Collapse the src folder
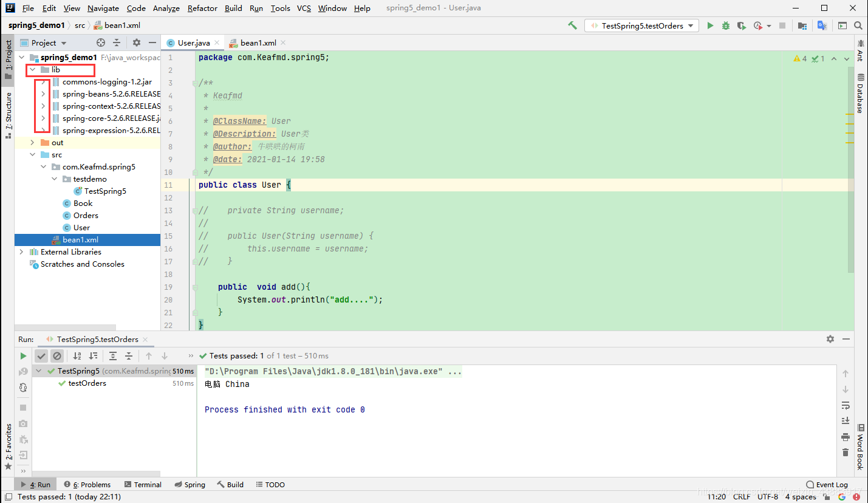868x503 pixels. (x=32, y=155)
